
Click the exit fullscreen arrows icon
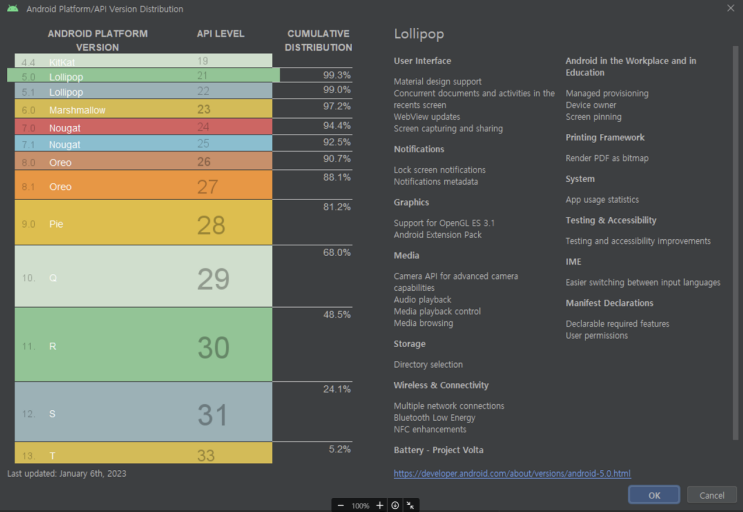pos(410,505)
